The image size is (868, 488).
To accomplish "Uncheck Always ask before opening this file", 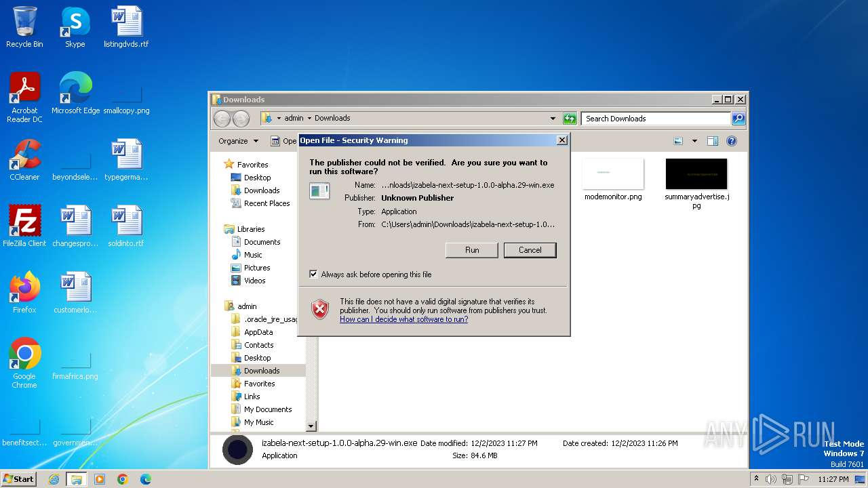I will 313,274.
